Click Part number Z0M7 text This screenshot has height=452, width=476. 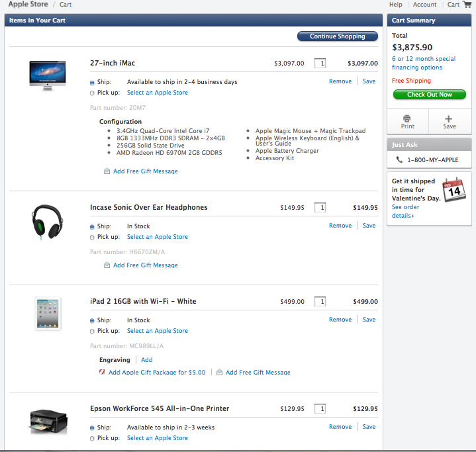118,107
